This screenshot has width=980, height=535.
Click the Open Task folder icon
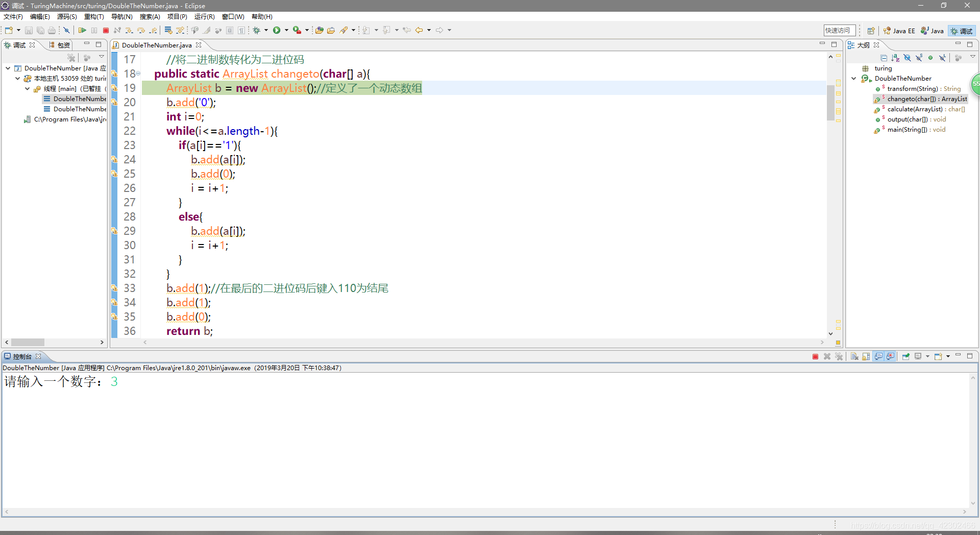pyautogui.click(x=331, y=31)
